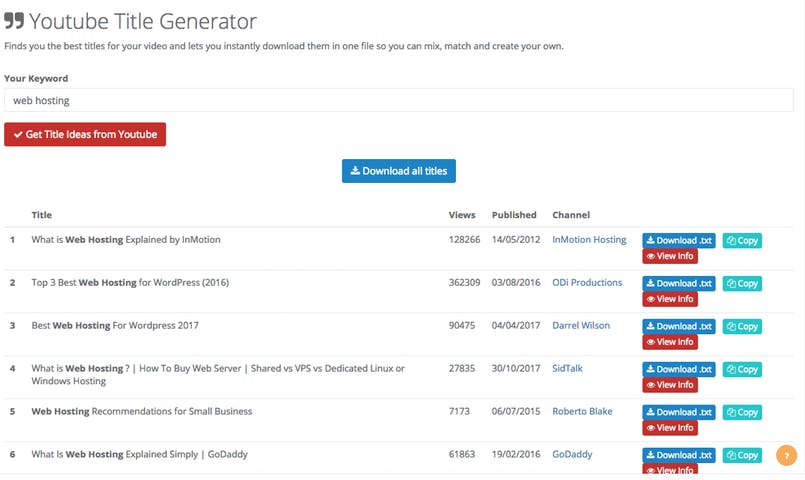View Info for Best Web Hosting 2017
This screenshot has width=805, height=480.
click(x=669, y=342)
